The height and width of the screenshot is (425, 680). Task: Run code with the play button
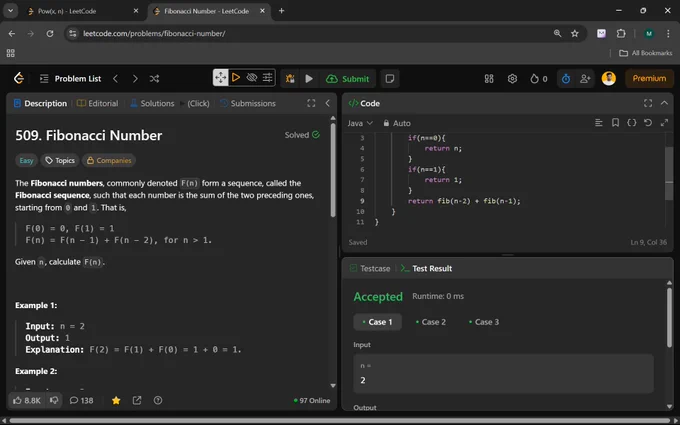pyautogui.click(x=309, y=78)
